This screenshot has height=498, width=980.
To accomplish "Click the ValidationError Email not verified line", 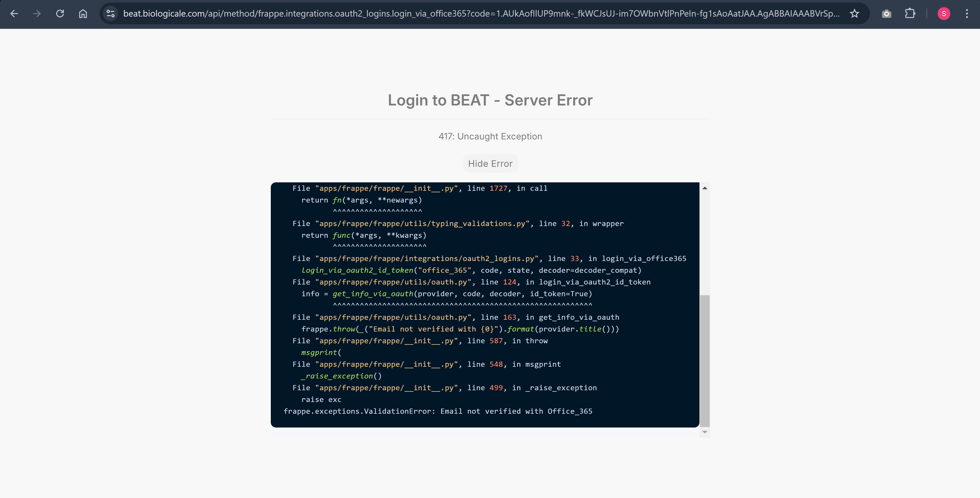I will point(438,411).
